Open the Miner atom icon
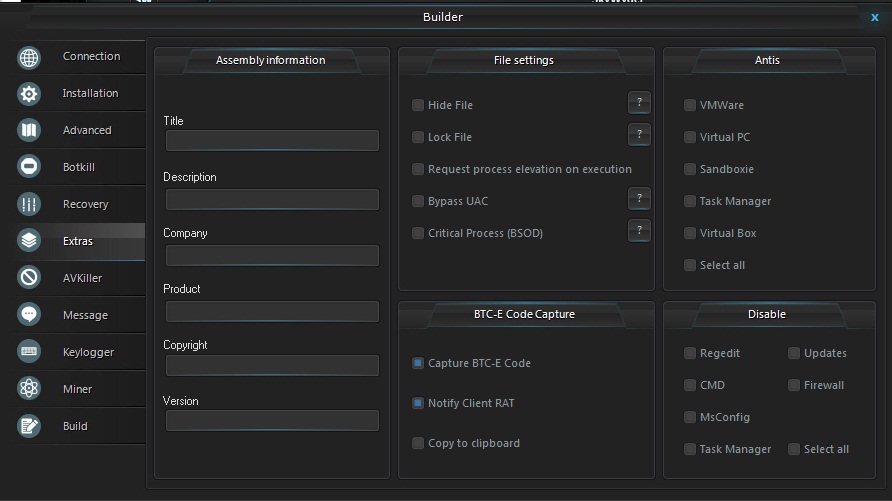Image resolution: width=892 pixels, height=501 pixels. (x=29, y=388)
